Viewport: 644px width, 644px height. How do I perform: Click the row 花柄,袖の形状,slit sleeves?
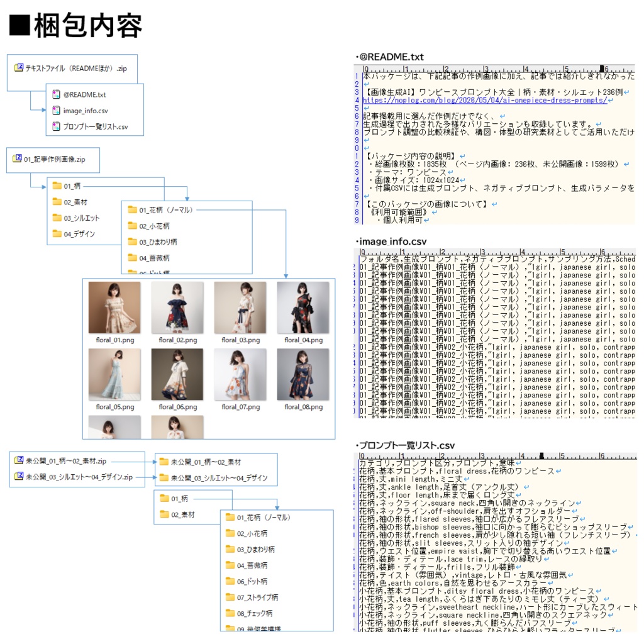pos(464,543)
